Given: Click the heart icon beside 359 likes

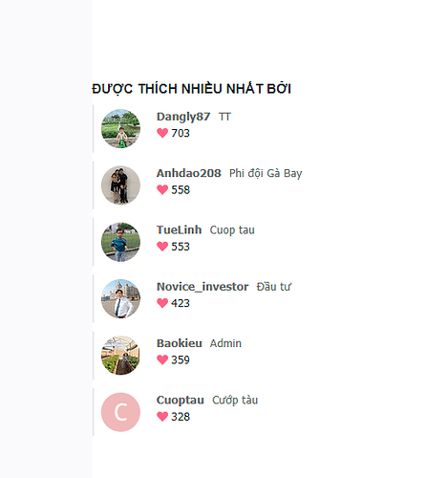Looking at the screenshot, I should (162, 359).
